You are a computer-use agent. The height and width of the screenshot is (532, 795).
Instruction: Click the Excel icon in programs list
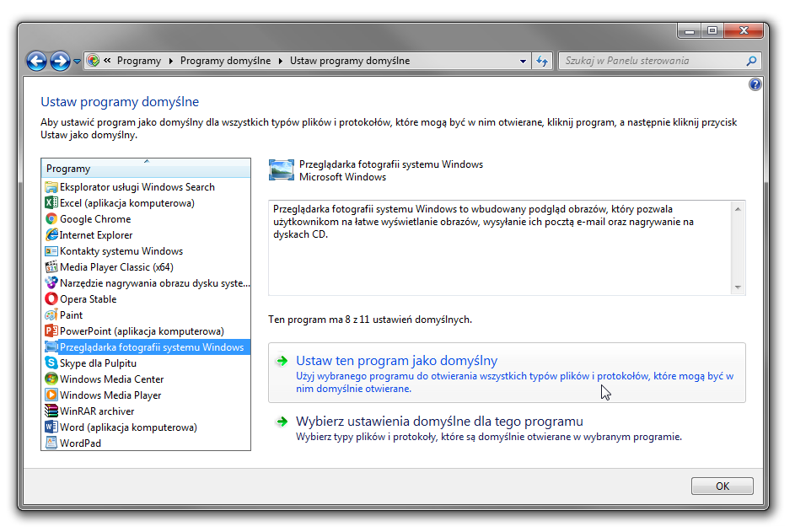[x=51, y=203]
